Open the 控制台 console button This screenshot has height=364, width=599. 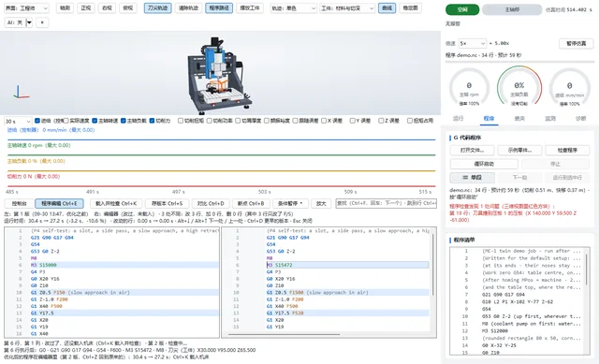19,204
